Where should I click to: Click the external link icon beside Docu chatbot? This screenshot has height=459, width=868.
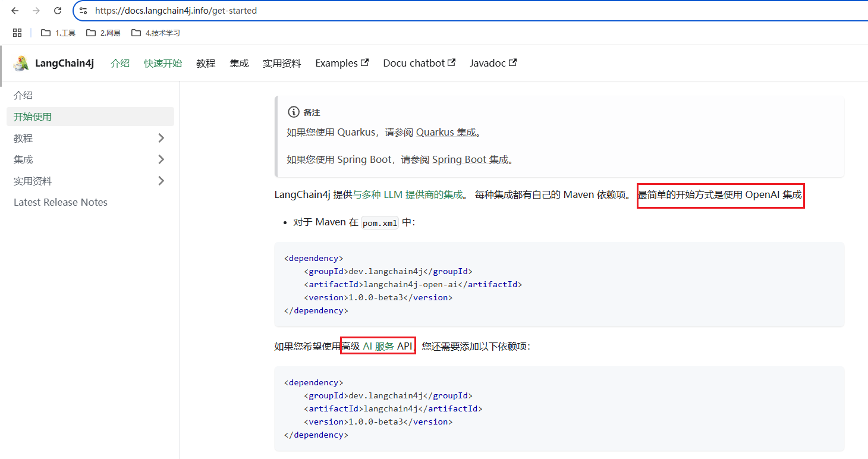click(452, 62)
